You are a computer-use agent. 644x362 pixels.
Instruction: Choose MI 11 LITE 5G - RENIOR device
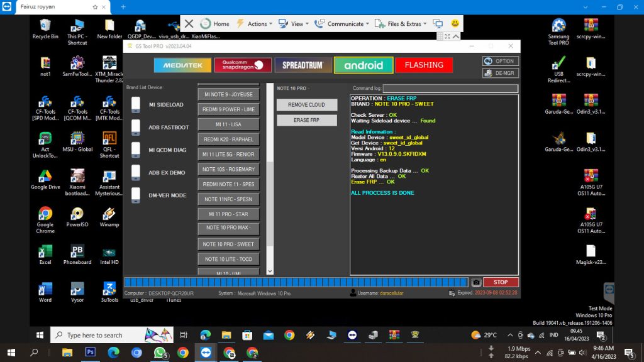[x=228, y=155]
